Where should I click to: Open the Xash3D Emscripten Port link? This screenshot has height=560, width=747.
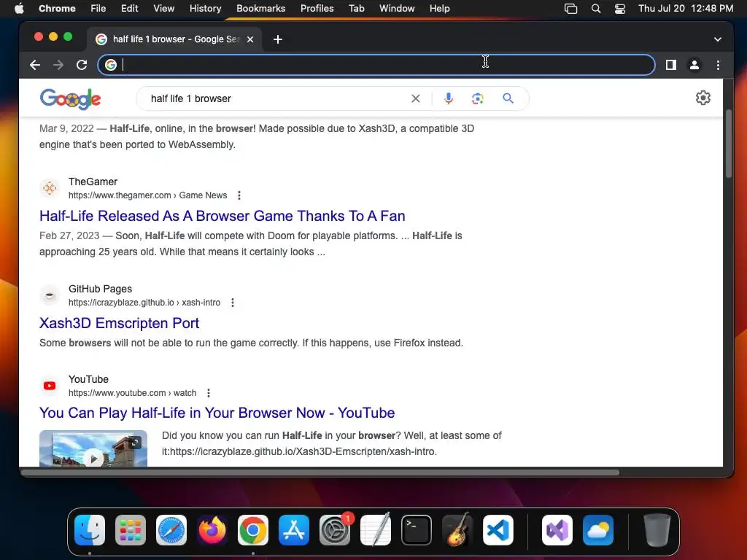pos(119,323)
